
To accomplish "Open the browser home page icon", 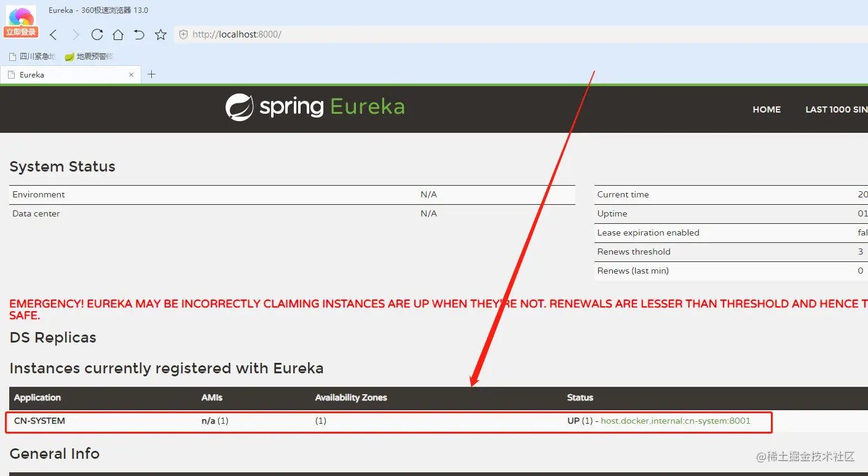I will pos(118,34).
